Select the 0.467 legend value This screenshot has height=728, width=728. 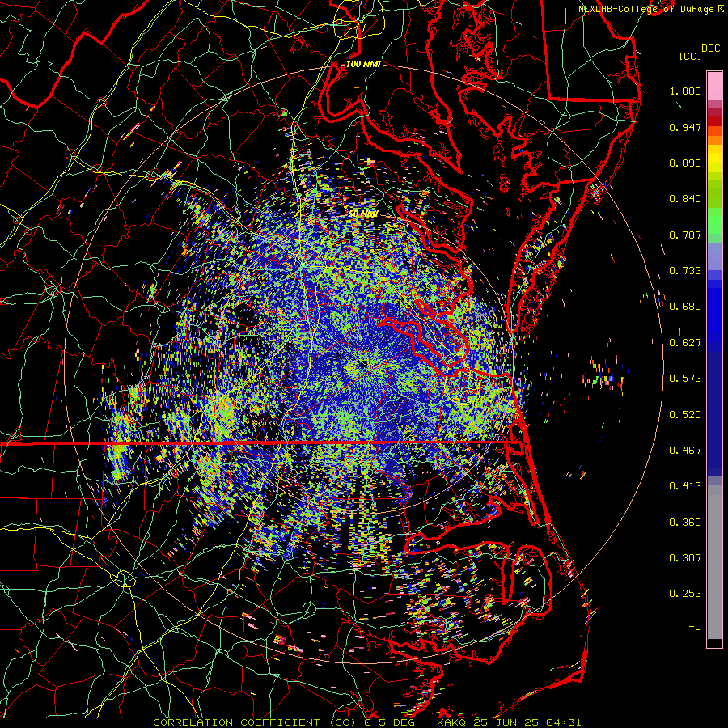pyautogui.click(x=685, y=451)
